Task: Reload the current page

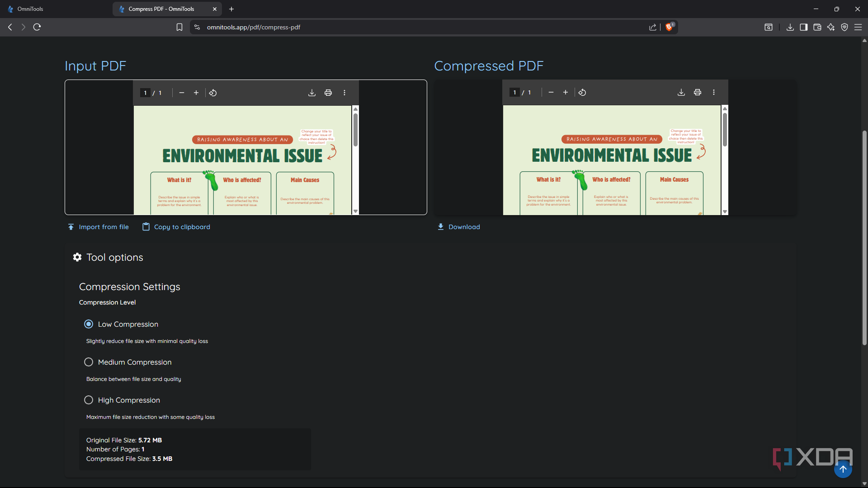Action: click(x=37, y=27)
